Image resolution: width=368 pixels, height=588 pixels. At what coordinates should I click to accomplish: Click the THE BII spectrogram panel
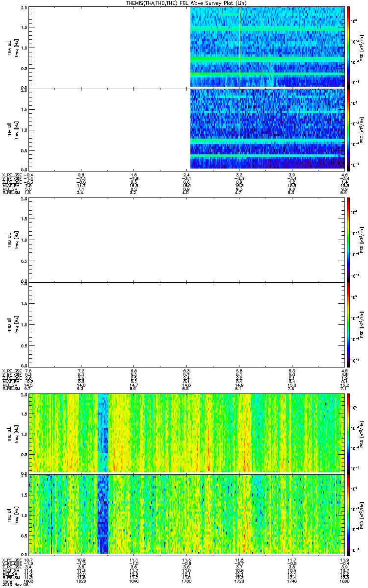coord(186,514)
